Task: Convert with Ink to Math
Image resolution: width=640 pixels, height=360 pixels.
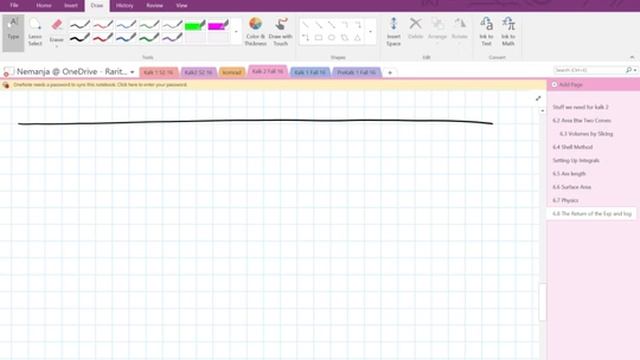Action: [x=508, y=32]
